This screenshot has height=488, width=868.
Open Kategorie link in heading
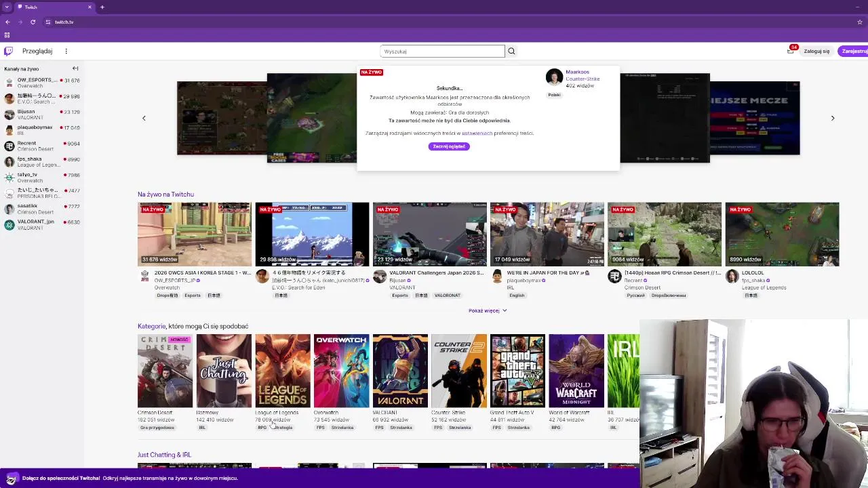tap(151, 326)
